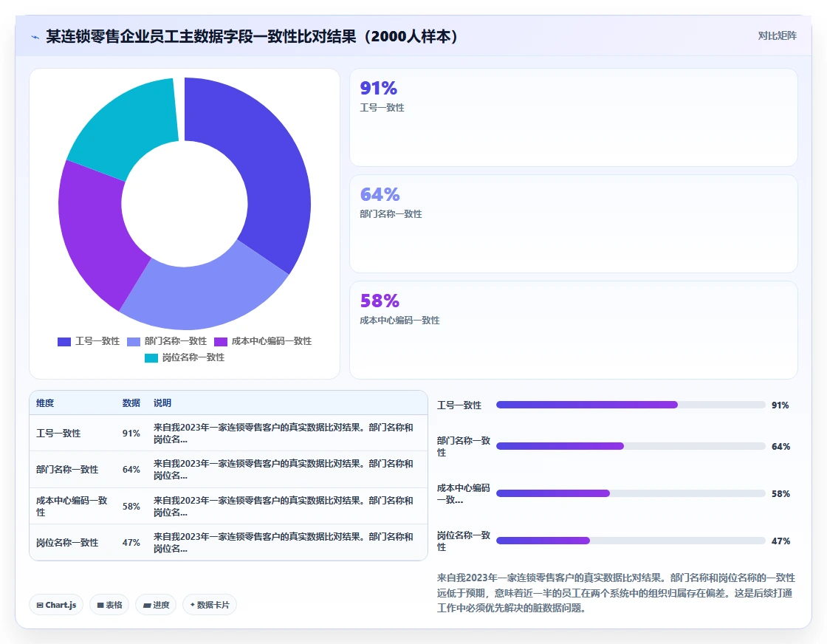Click the 工号一致性 progress bar
The height and width of the screenshot is (644, 827).
[x=631, y=405]
